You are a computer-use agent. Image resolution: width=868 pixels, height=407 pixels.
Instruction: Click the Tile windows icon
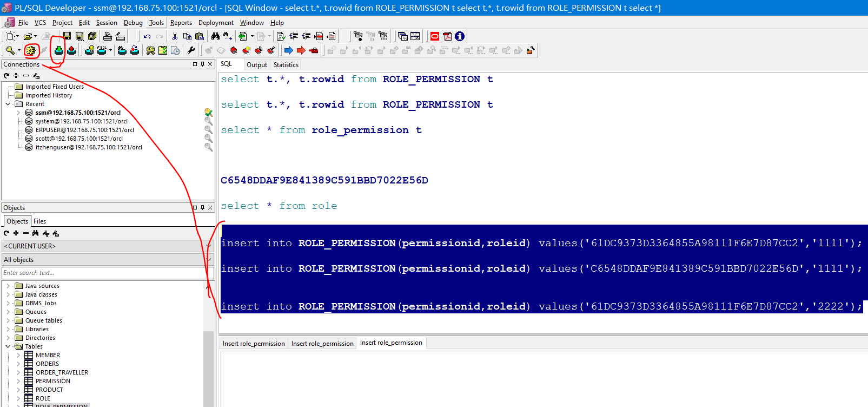click(x=415, y=36)
